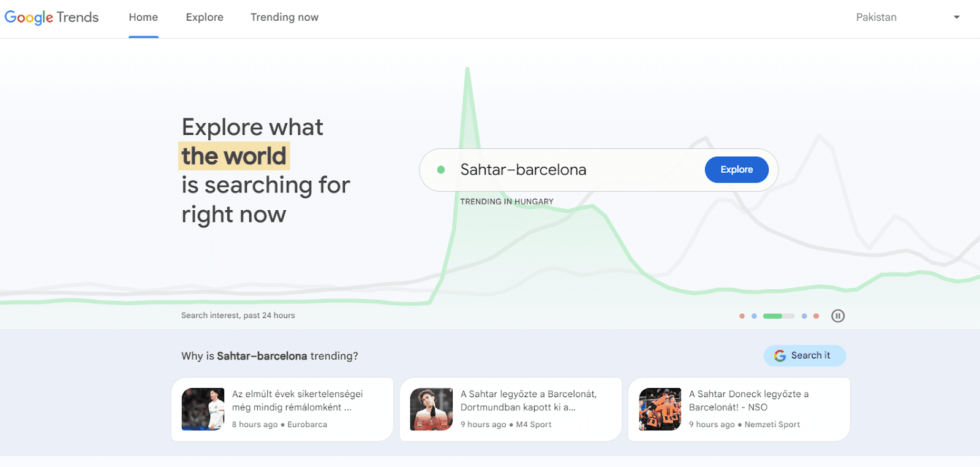This screenshot has height=467, width=980.
Task: Open the M4 Sport article thumbnail
Action: pos(431,409)
